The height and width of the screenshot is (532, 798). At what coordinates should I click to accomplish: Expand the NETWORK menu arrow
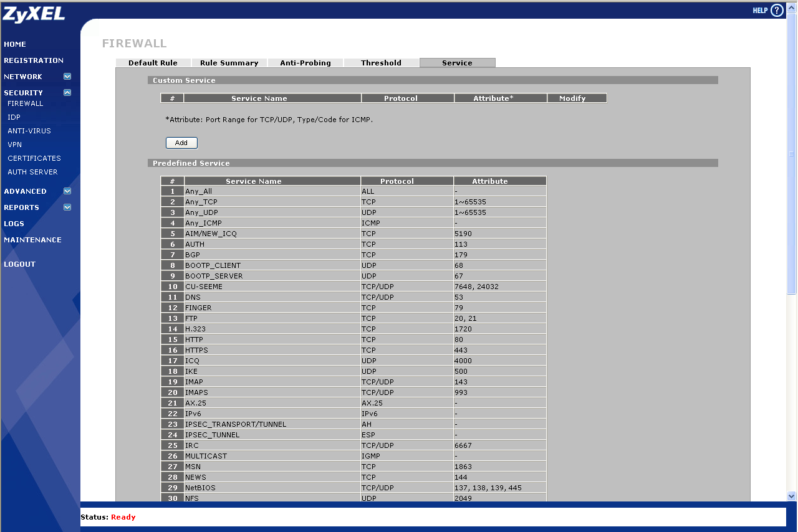[x=67, y=77]
